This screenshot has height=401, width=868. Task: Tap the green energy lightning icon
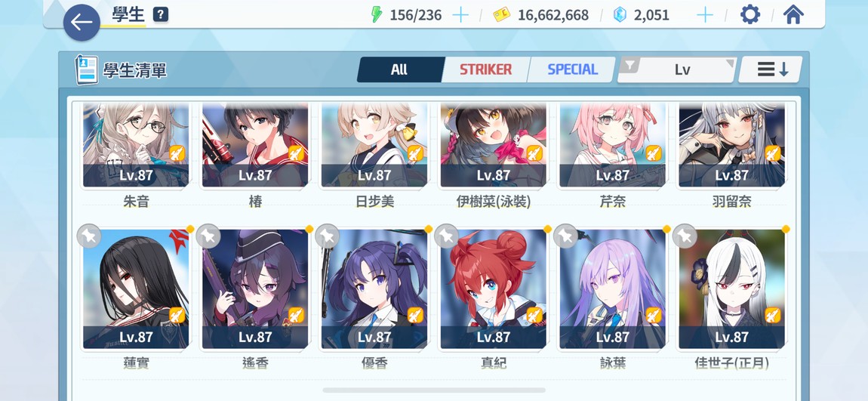(x=377, y=15)
